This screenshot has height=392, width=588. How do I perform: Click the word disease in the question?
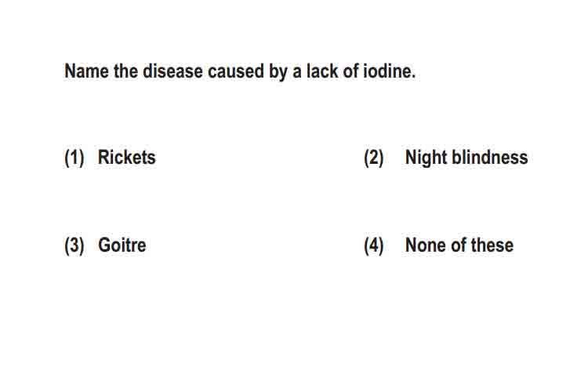(172, 71)
